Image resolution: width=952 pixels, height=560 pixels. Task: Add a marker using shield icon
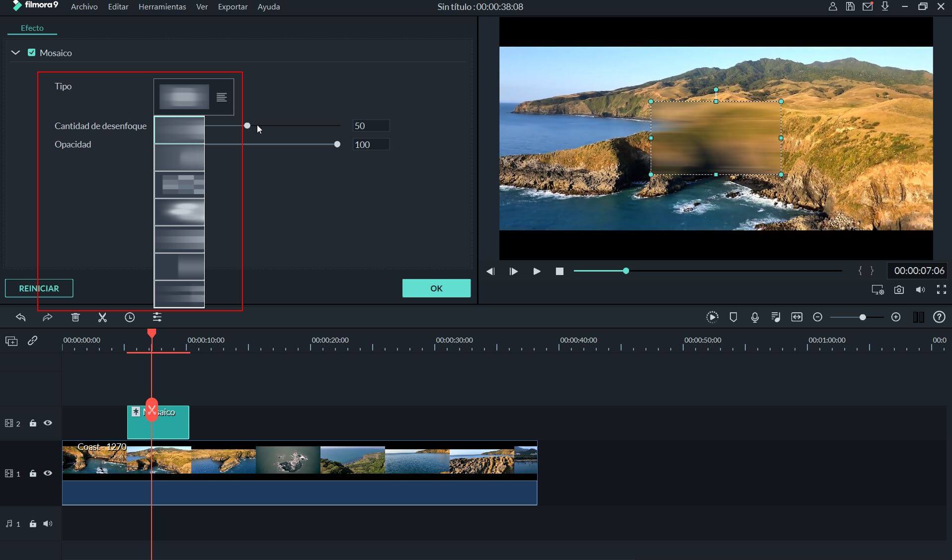click(x=733, y=317)
